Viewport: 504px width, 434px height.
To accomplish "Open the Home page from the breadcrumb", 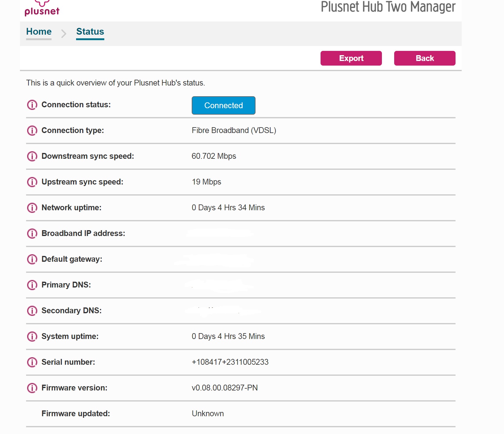I will (x=38, y=32).
